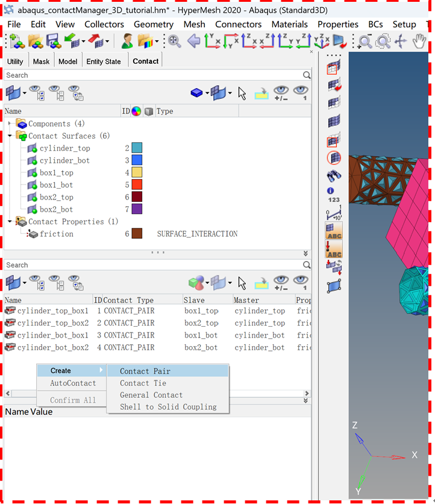Click the rotate crosshair arrows icon
The image size is (435, 504).
(400, 42)
